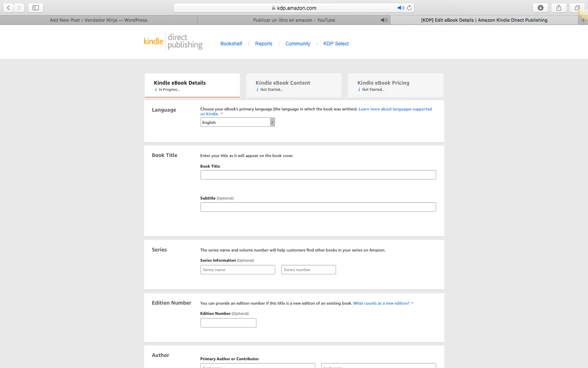Show all tabs overview
The height and width of the screenshot is (368, 588).
(577, 8)
